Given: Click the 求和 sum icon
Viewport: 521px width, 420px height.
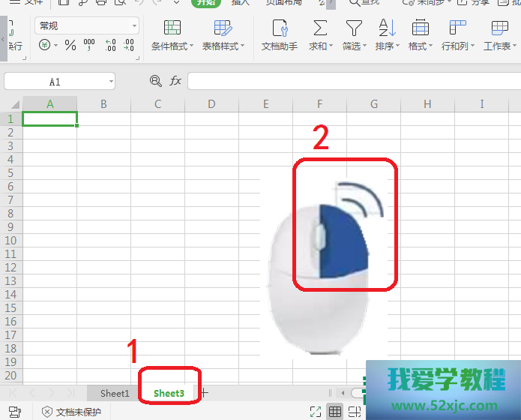Looking at the screenshot, I should click(x=320, y=28).
